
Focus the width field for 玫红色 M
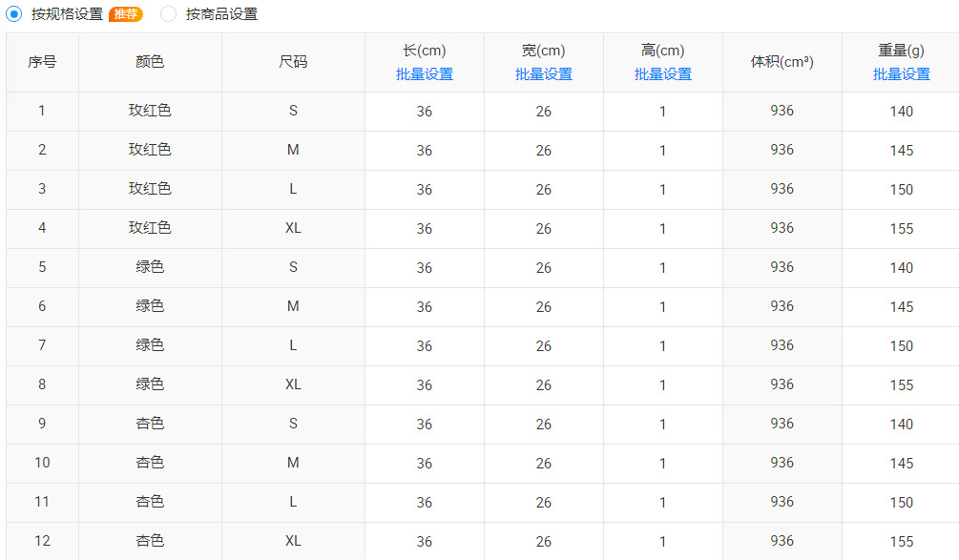coord(544,151)
